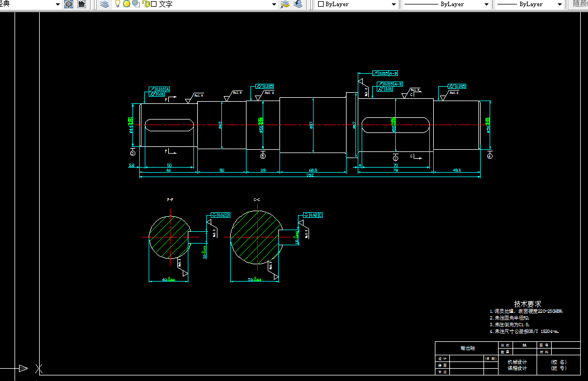Select 技术要求 heading text
The width and height of the screenshot is (588, 381).
[x=528, y=304]
